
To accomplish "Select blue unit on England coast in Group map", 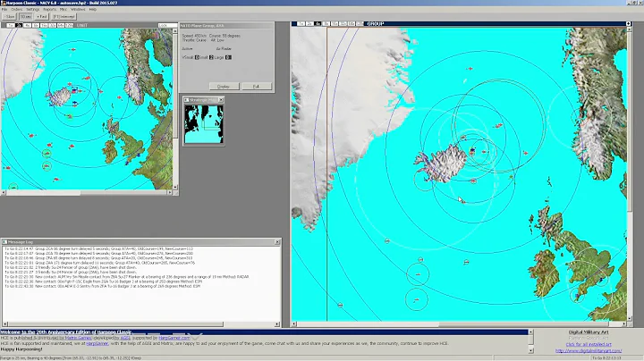I will [x=602, y=280].
